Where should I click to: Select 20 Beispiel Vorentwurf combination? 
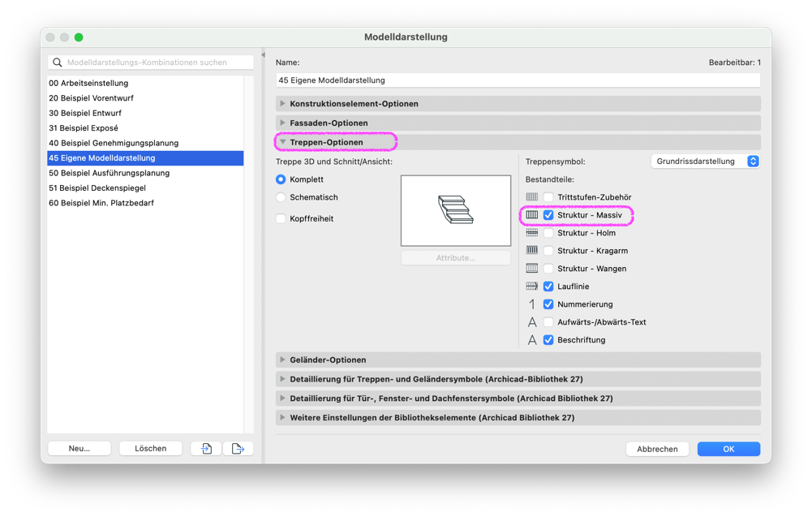coord(145,98)
